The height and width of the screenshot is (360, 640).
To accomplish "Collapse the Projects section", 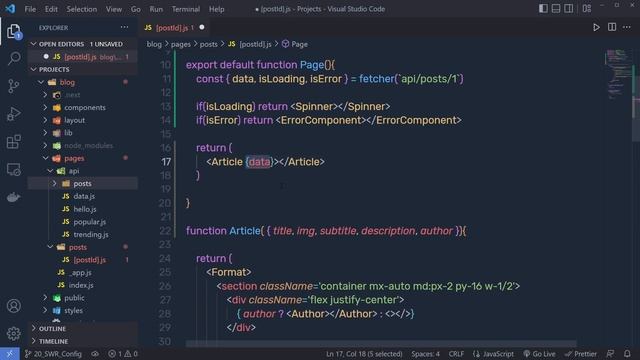I will point(82,69).
